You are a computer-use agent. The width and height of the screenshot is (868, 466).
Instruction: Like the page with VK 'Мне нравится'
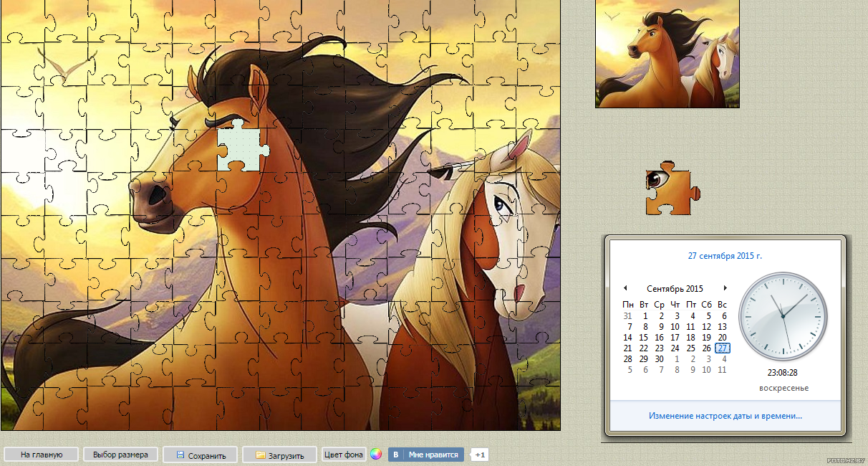[426, 455]
